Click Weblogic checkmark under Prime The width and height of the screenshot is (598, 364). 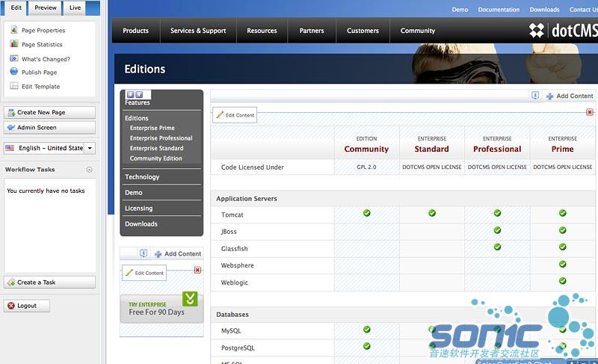563,281
